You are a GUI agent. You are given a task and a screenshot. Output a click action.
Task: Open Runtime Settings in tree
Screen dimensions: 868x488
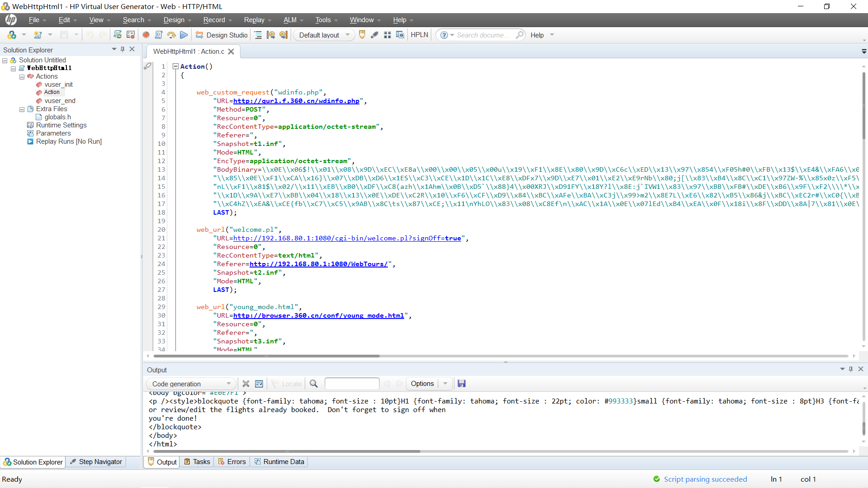pyautogui.click(x=61, y=125)
